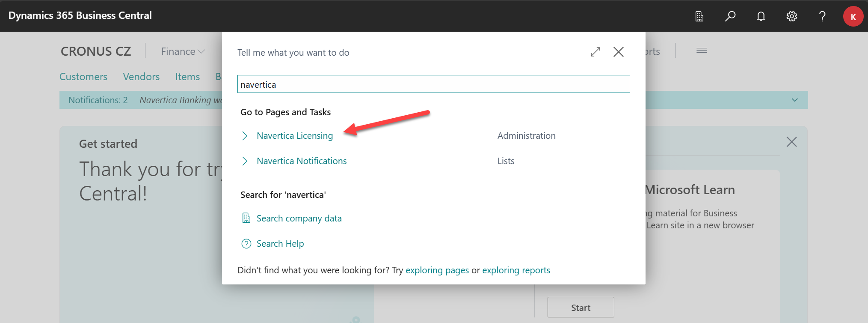
Task: Follow the exploring reports link
Action: (x=516, y=270)
